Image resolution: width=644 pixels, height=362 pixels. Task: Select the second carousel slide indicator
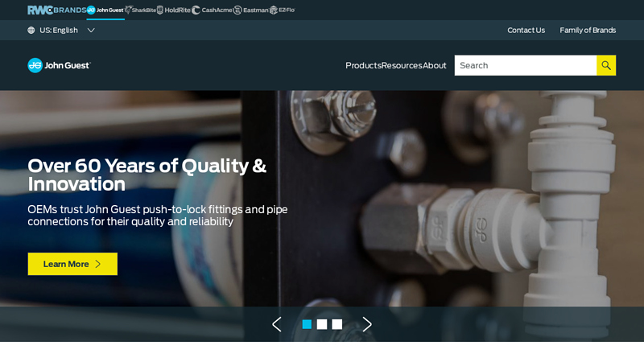click(x=322, y=324)
